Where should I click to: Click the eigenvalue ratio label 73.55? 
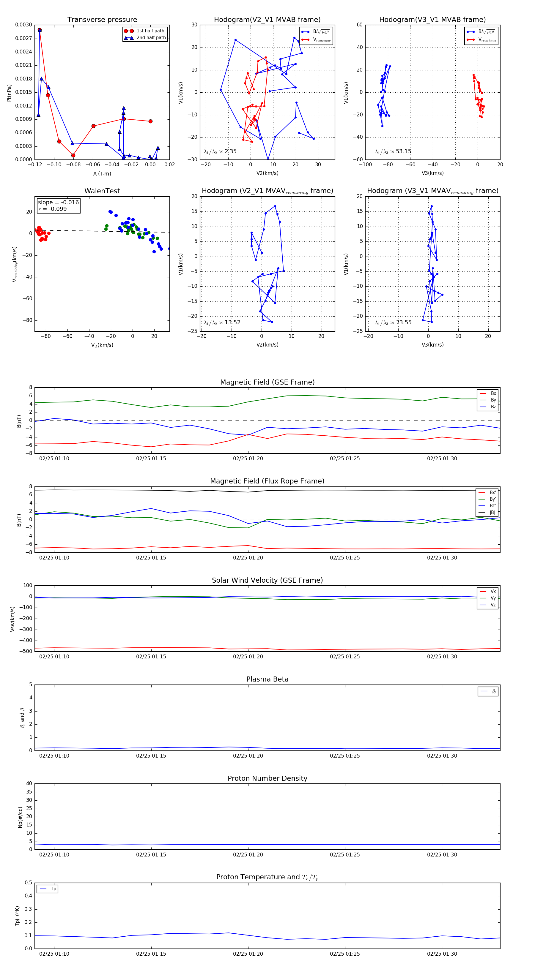(393, 323)
